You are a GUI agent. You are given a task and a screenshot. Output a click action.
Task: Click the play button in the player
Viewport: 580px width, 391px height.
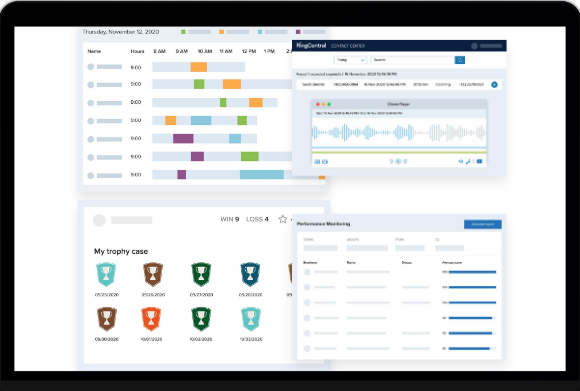pyautogui.click(x=398, y=161)
